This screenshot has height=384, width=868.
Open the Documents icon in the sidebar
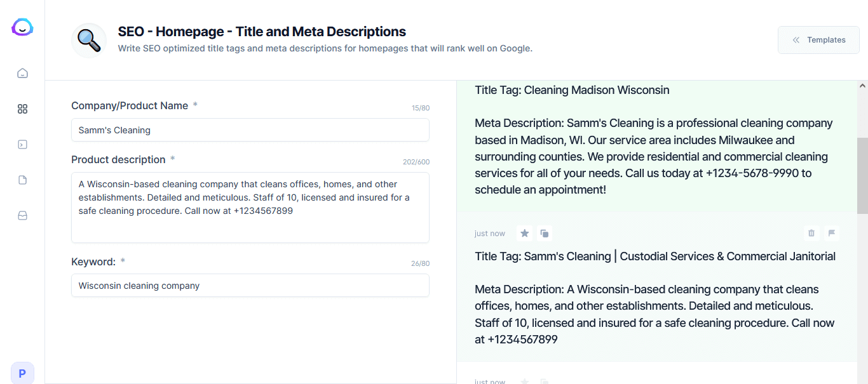(x=22, y=180)
